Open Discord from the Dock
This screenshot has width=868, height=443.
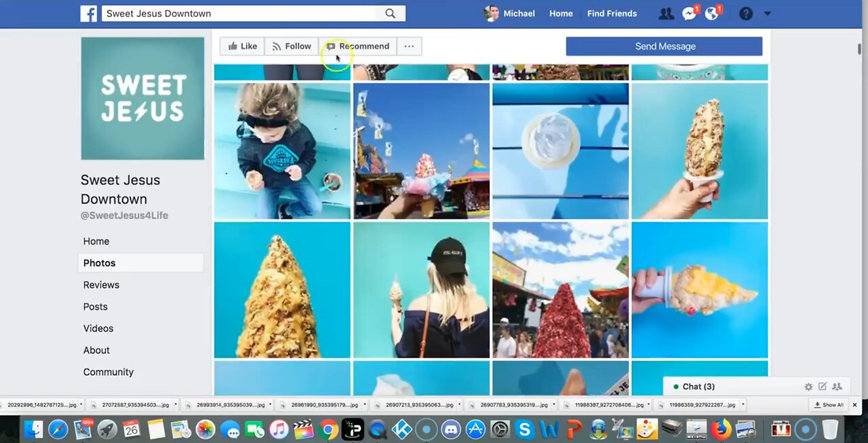click(451, 429)
